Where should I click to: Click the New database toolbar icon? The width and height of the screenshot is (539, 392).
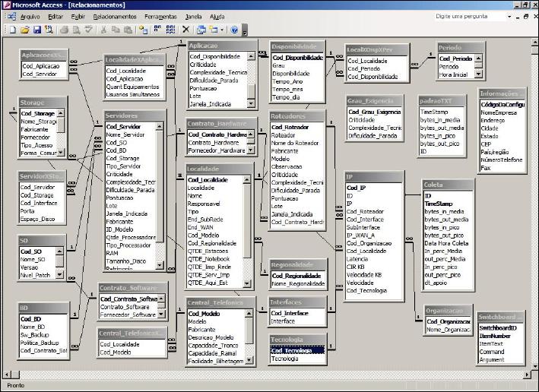pos(12,30)
